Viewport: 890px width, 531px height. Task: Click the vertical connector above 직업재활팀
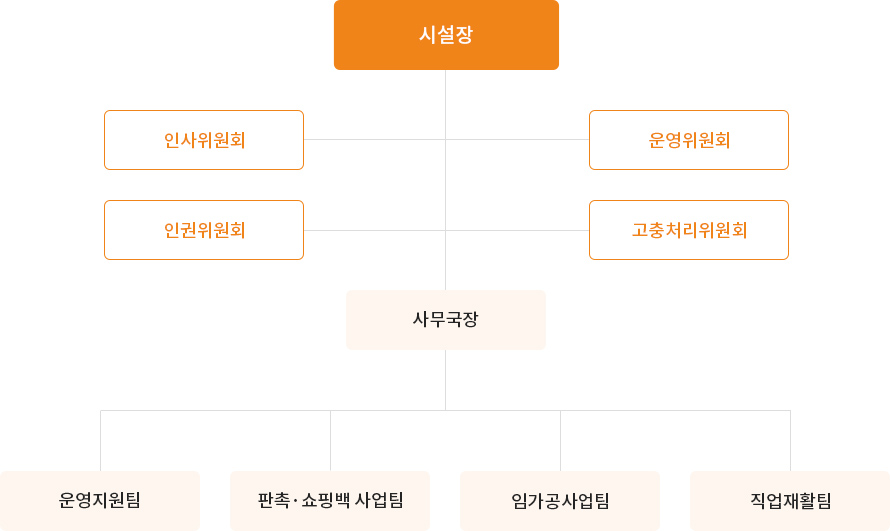(x=791, y=440)
